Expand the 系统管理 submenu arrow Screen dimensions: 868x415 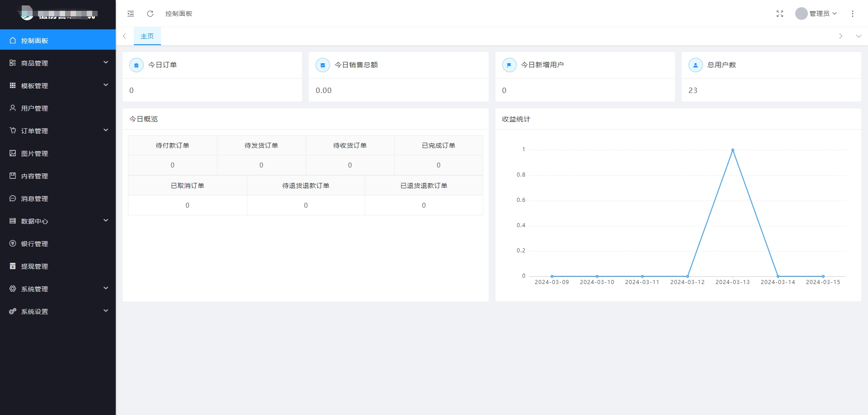pyautogui.click(x=106, y=288)
